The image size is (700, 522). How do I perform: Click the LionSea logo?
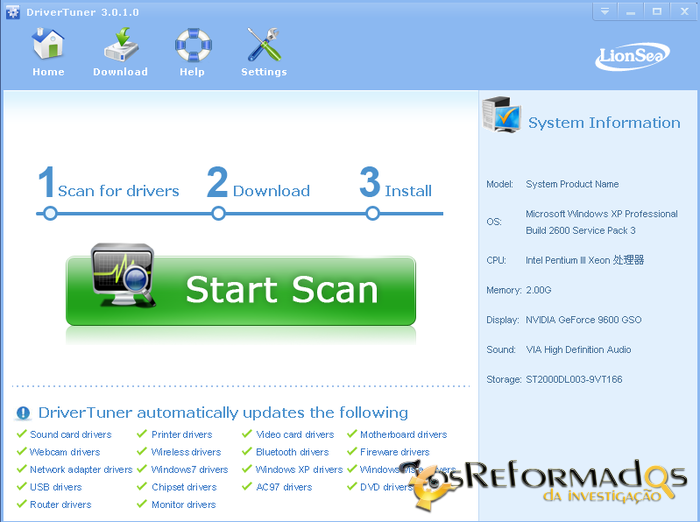(632, 56)
